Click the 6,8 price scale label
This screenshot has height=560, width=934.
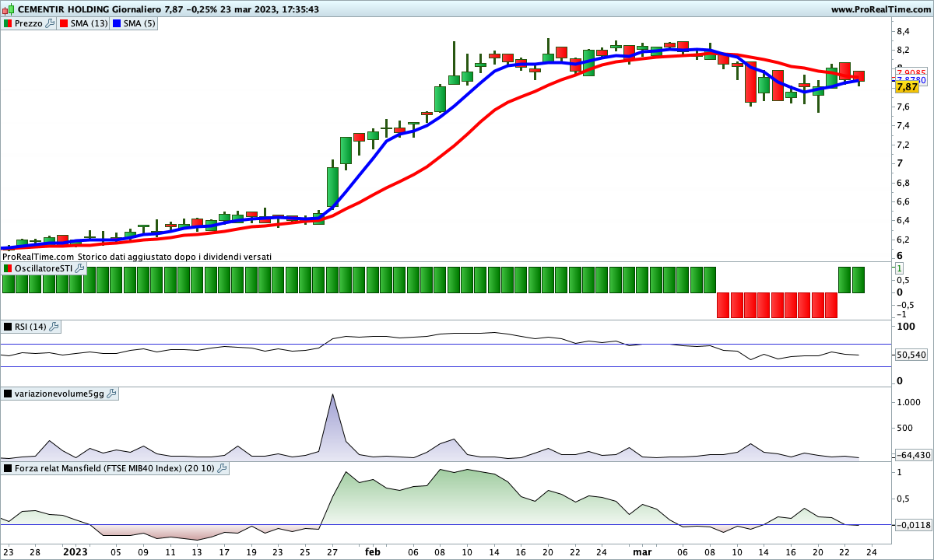click(903, 183)
